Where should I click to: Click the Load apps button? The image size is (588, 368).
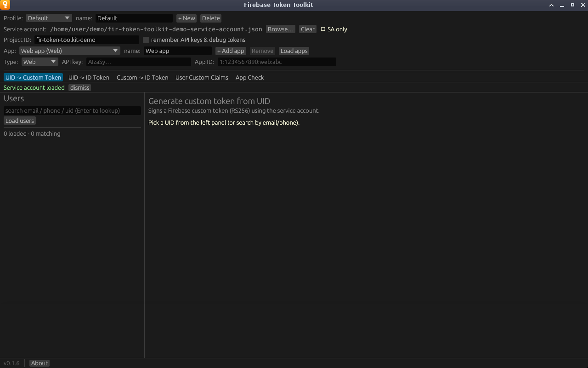pyautogui.click(x=294, y=51)
